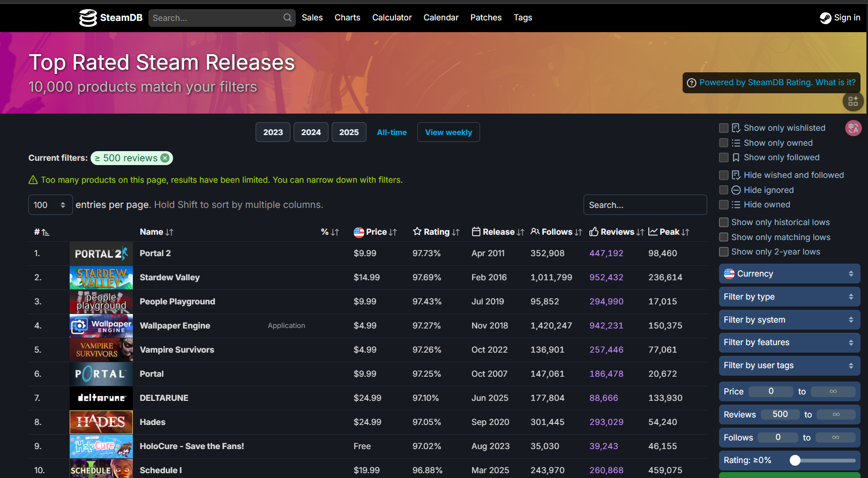Select the 2025 year button
The width and height of the screenshot is (868, 478).
(349, 132)
